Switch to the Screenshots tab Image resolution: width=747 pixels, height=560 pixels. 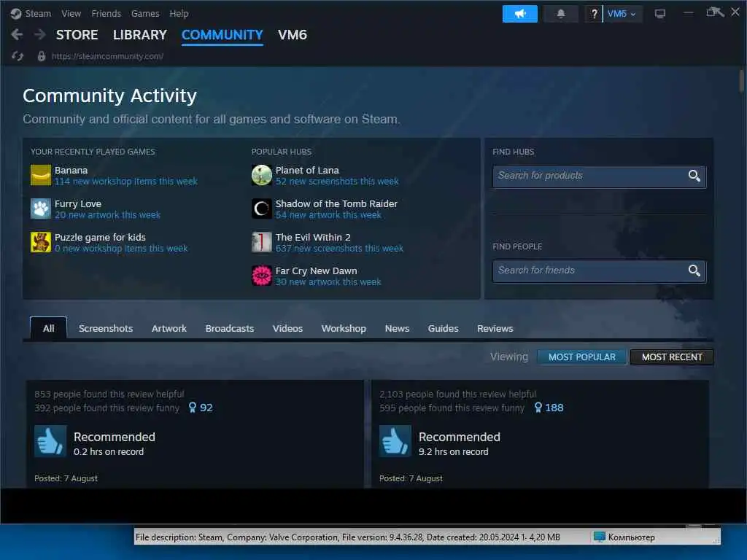(x=106, y=328)
